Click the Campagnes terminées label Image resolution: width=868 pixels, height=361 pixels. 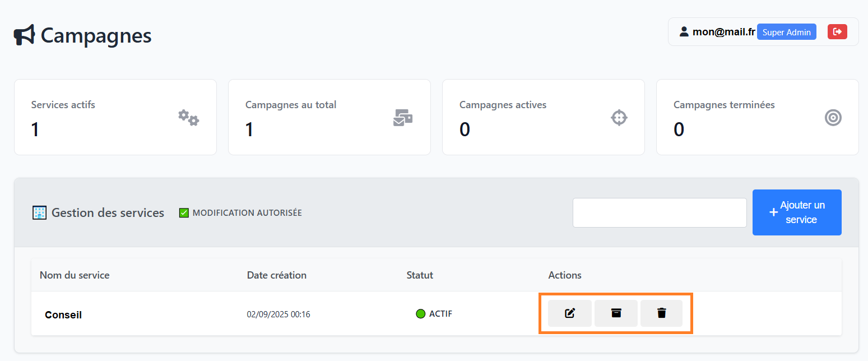(x=724, y=105)
